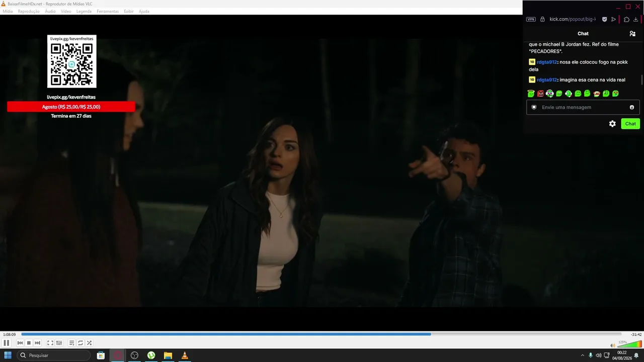Click username rdgta912 on the 'nosa ele colocou' message
This screenshot has height=362, width=644.
(x=547, y=62)
